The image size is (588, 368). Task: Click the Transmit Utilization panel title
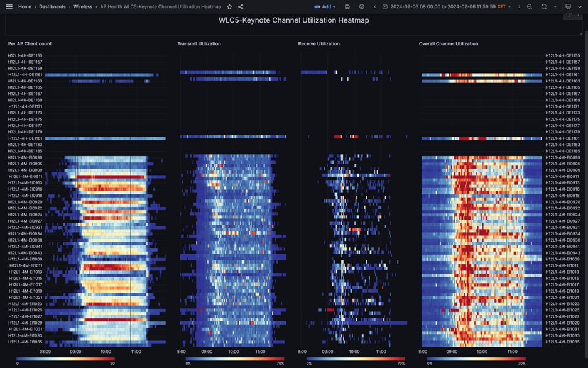coord(199,44)
